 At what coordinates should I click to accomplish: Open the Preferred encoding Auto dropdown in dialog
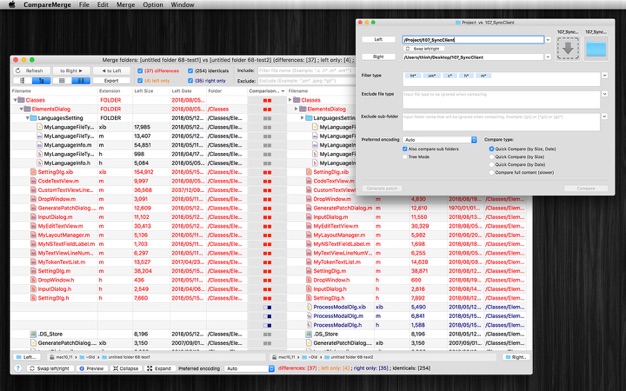440,140
